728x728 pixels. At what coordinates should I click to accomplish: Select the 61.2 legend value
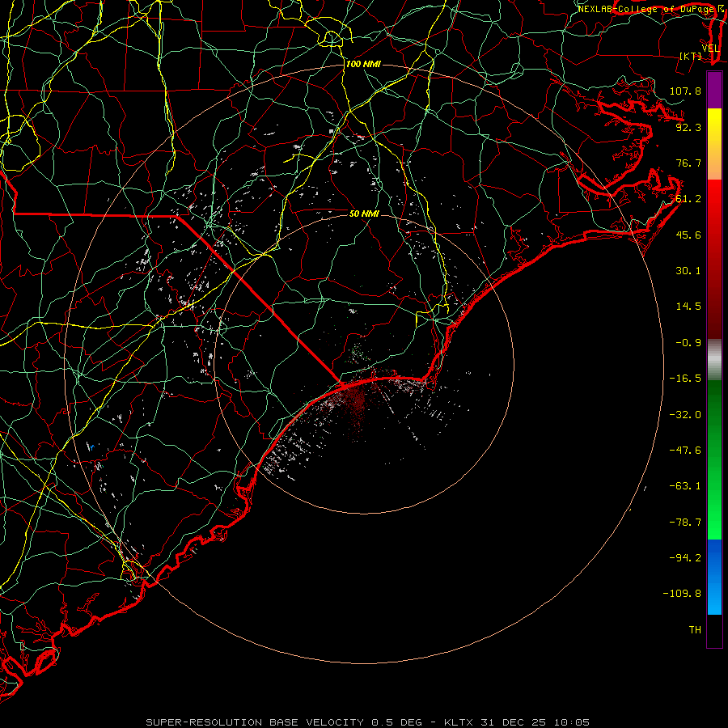(x=688, y=199)
